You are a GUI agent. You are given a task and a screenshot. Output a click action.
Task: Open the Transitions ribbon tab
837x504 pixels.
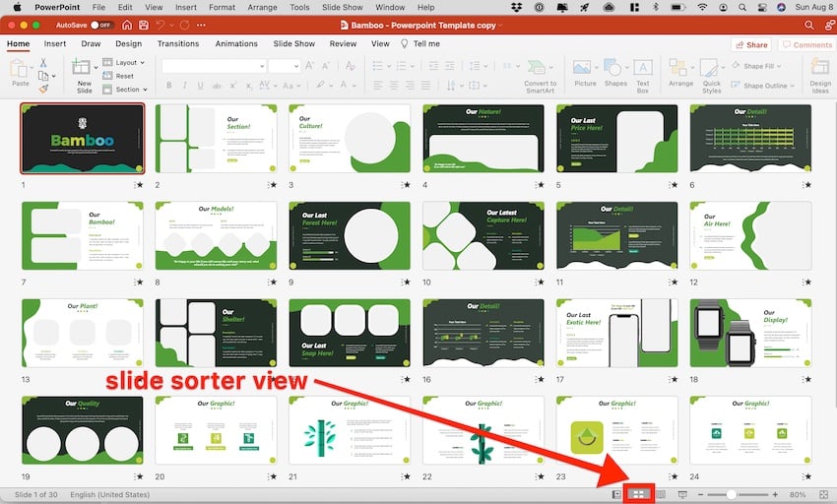click(178, 43)
